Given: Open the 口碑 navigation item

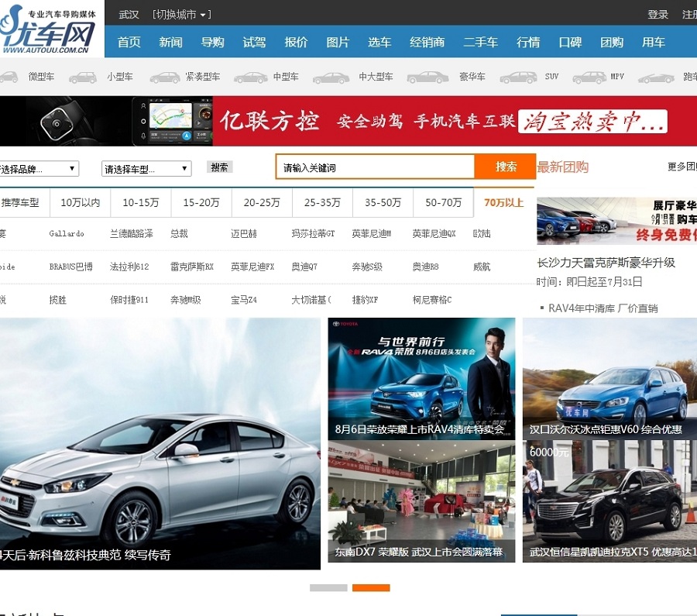Looking at the screenshot, I should coord(570,43).
